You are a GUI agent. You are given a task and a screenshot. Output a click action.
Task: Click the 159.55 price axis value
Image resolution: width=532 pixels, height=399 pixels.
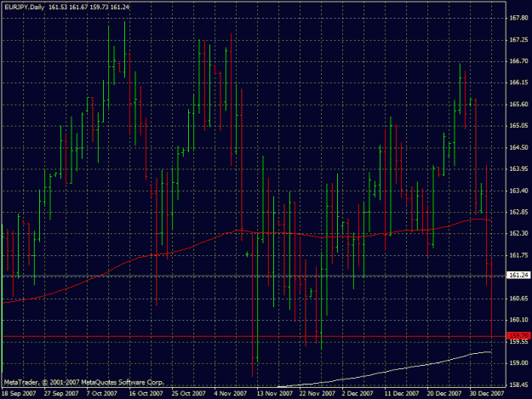point(519,342)
